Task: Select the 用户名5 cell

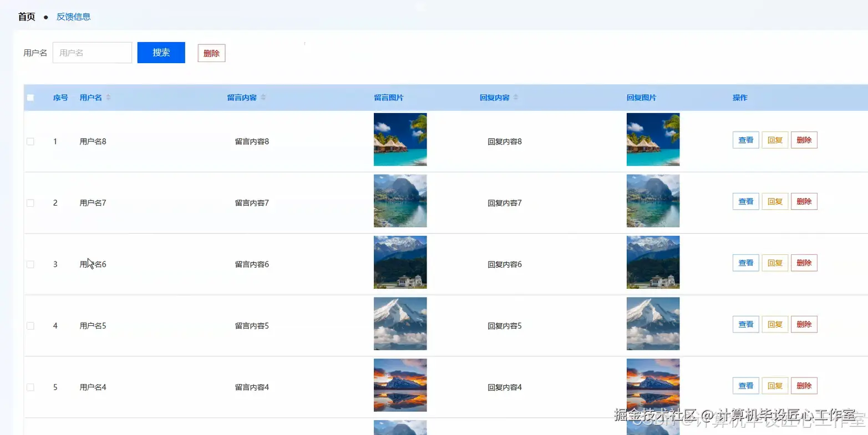Action: click(x=93, y=326)
